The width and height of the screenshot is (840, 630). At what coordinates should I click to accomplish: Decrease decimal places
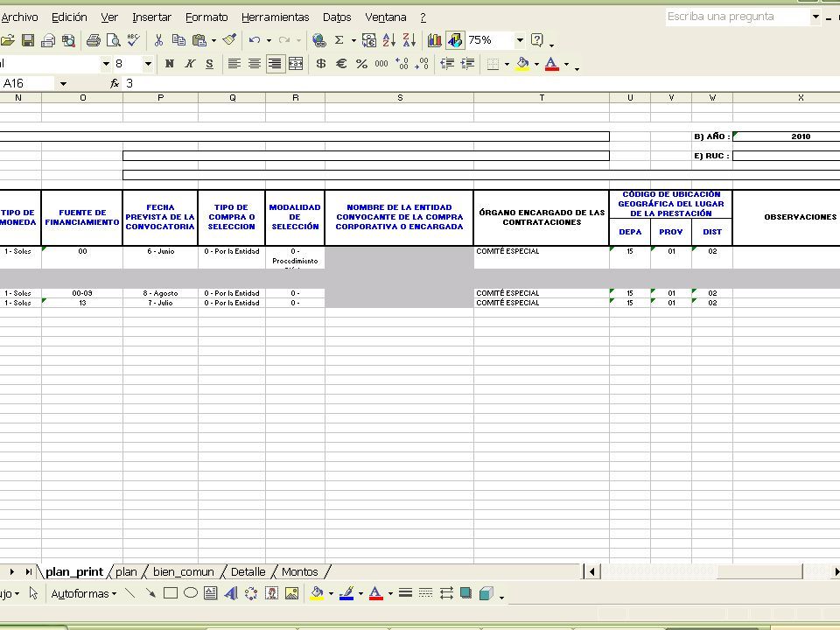(422, 64)
